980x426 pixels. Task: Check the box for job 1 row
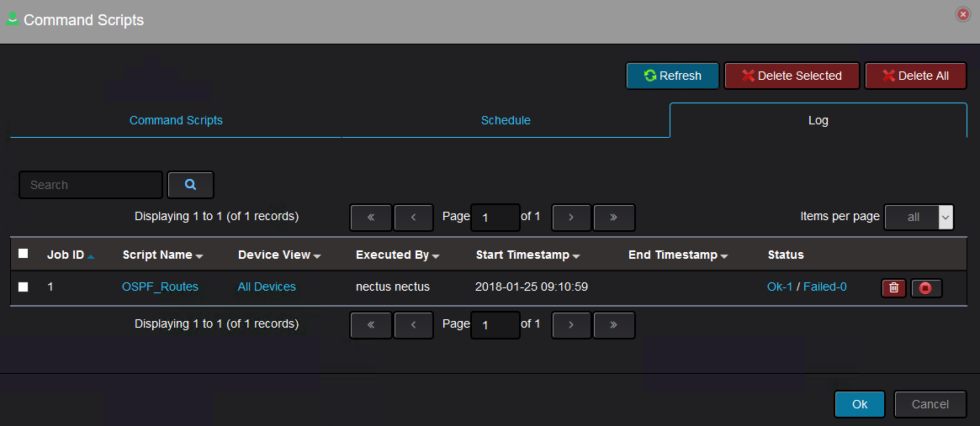coord(23,287)
